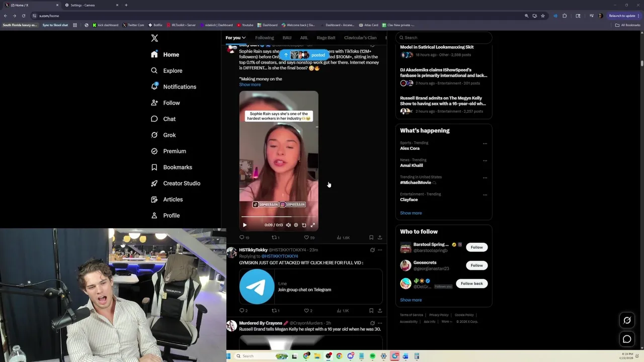Like the Sophie Rain post with 59 likes
Screen dimensions: 644x362
(309, 237)
